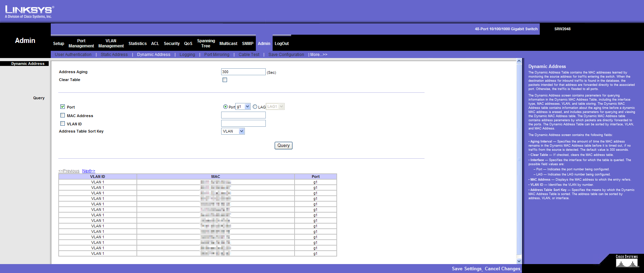Click Save Settings at bottom
The height and width of the screenshot is (273, 644).
pyautogui.click(x=467, y=269)
